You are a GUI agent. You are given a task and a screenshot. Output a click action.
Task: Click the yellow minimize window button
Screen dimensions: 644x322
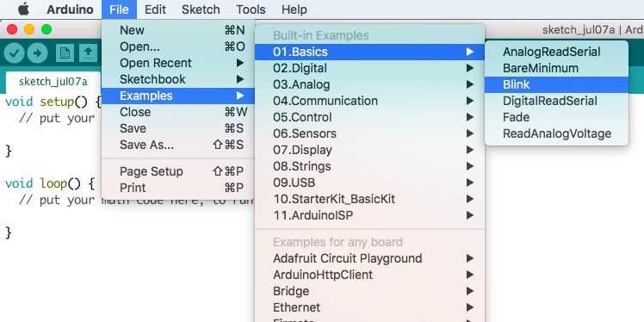point(29,29)
